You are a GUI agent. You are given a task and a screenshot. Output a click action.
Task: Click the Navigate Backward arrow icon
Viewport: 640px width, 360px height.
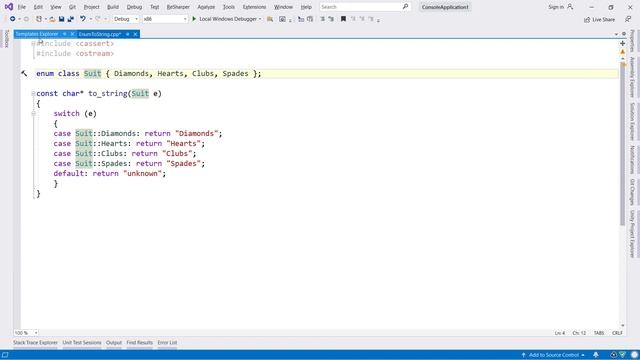point(12,19)
